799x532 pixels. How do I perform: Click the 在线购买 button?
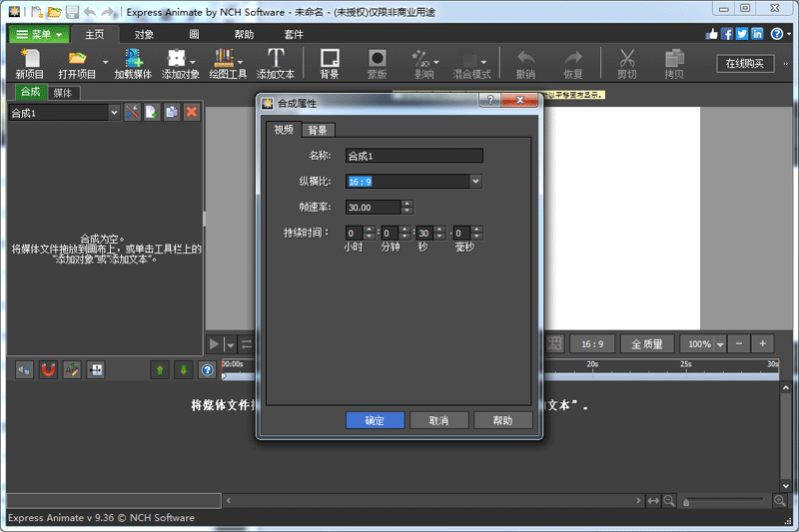coord(745,64)
